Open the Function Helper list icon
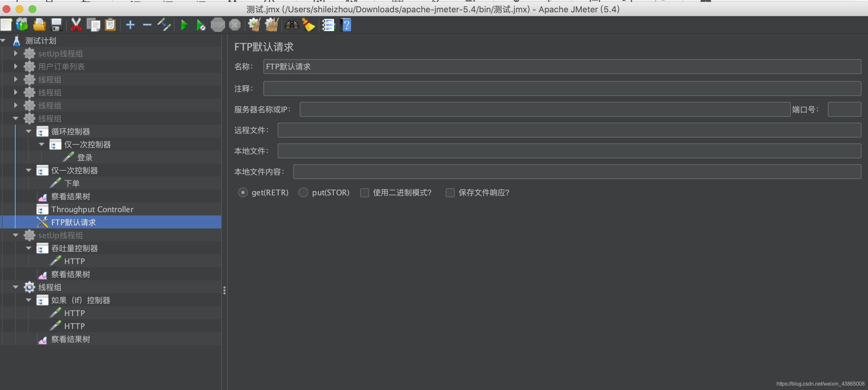The height and width of the screenshot is (390, 868). 328,25
